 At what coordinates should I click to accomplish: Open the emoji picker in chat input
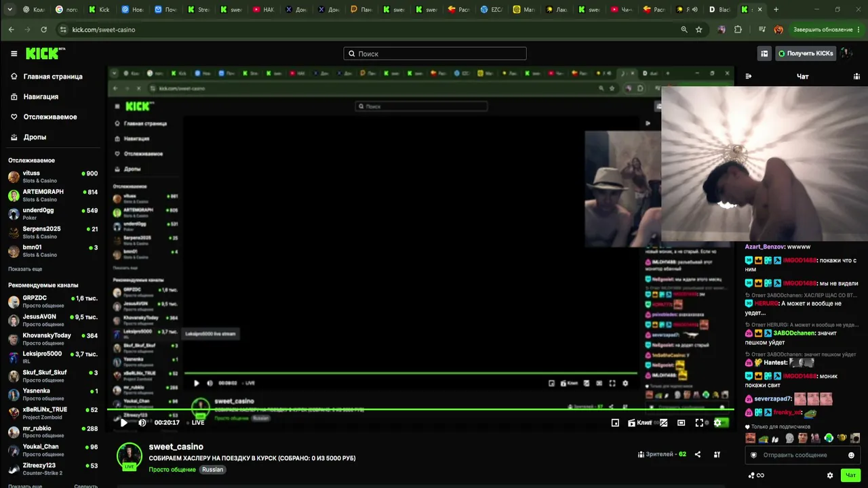coord(851,455)
